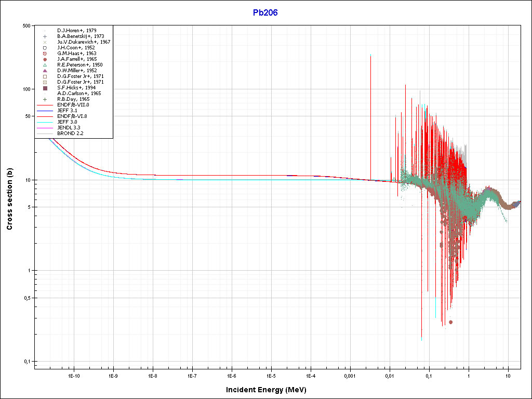Screen dimensions: 532x399
Task: Click the open triangle marker for R.E.Peterson+
Action: tap(45, 65)
